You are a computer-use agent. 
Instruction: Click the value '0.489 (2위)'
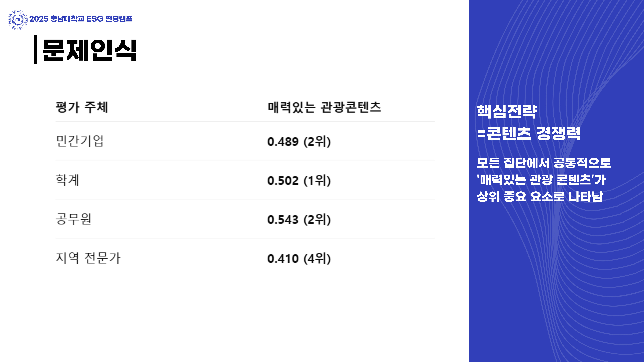click(299, 142)
